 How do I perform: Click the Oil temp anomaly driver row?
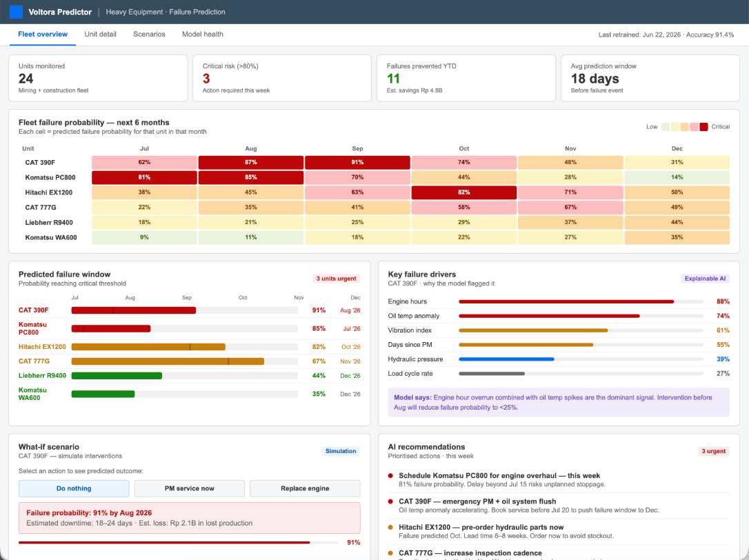[559, 316]
